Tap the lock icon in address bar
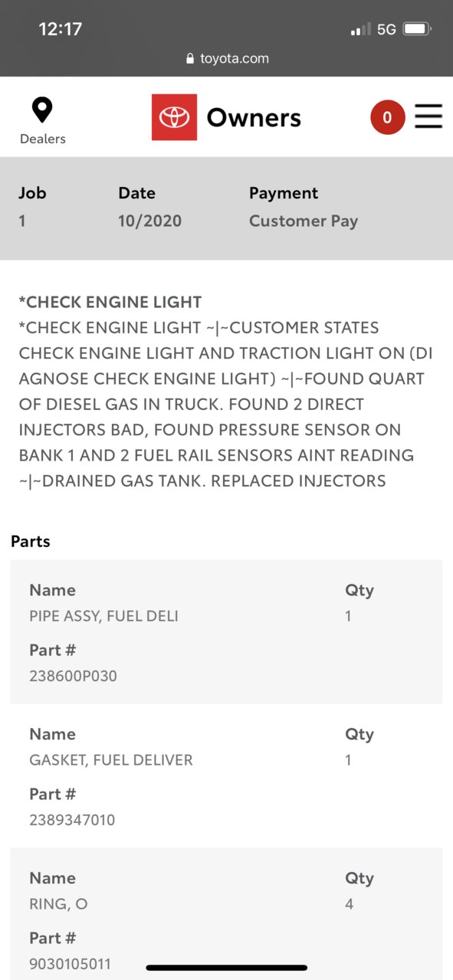The image size is (453, 980). [x=190, y=58]
